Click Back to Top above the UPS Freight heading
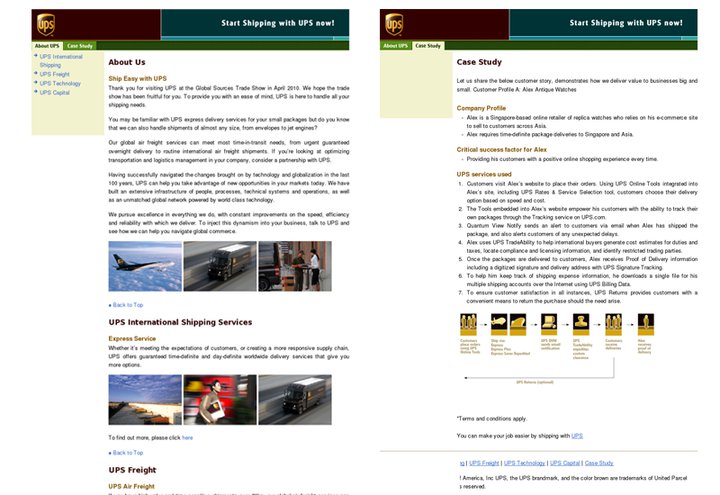The height and width of the screenshot is (495, 720). pos(127,453)
